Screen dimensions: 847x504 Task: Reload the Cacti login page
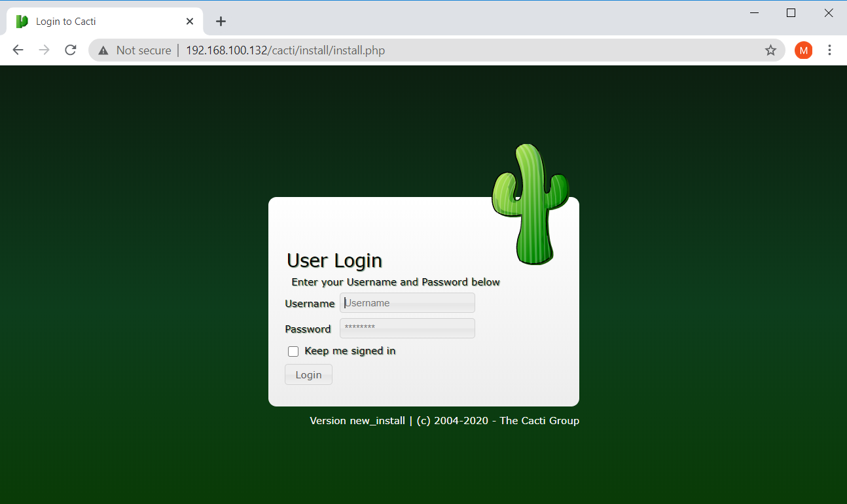tap(70, 50)
